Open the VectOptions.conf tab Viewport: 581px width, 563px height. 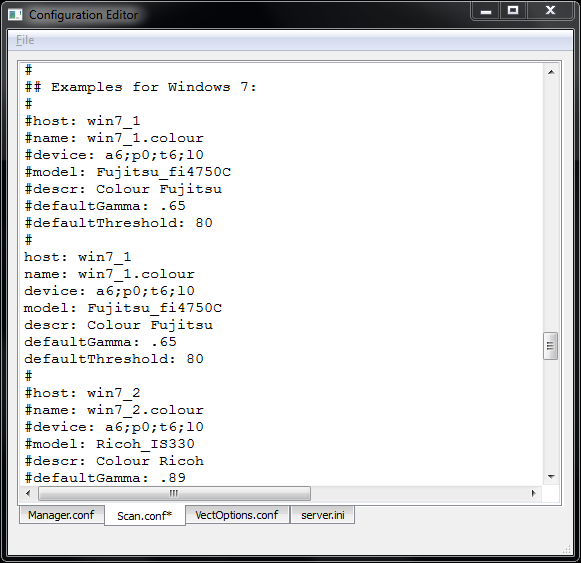click(237, 515)
